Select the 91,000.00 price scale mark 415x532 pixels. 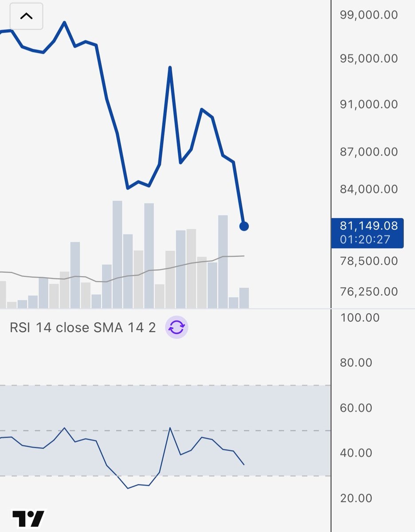pos(368,104)
